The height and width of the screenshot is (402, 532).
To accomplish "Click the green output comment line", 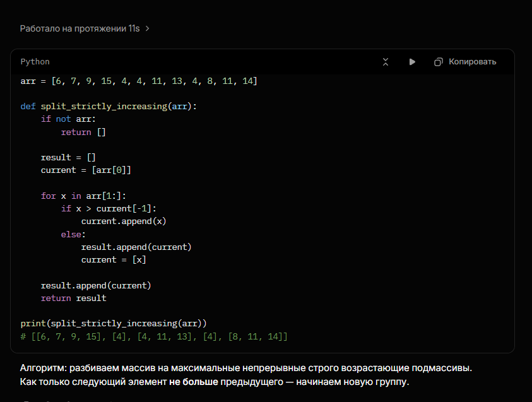I will pyautogui.click(x=154, y=336).
